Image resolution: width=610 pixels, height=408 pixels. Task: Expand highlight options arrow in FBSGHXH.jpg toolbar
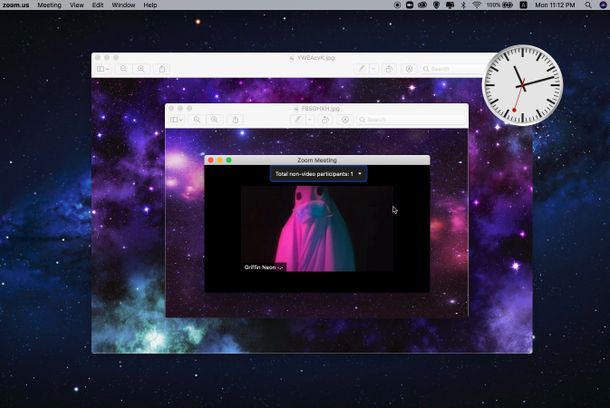[x=310, y=119]
